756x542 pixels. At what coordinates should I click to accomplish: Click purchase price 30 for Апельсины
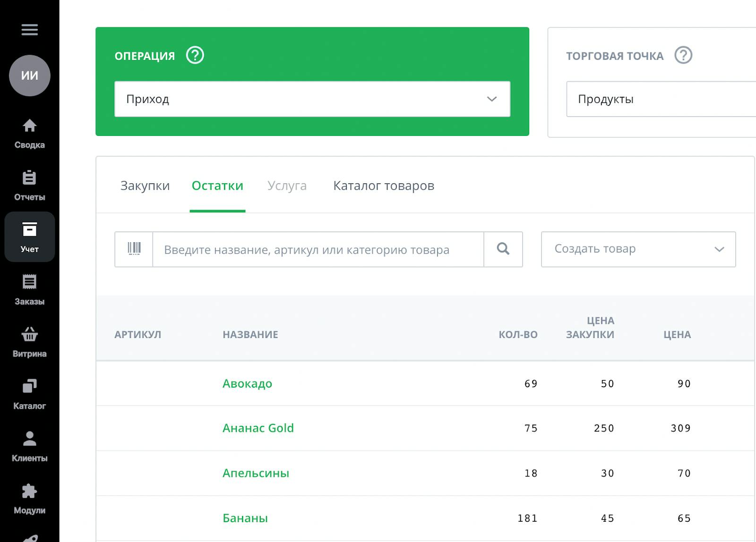click(608, 473)
